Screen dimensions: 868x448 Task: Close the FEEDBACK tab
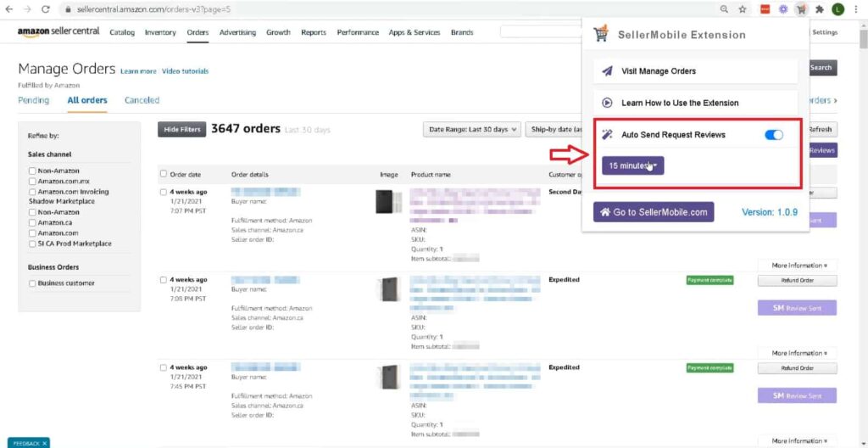[x=44, y=443]
